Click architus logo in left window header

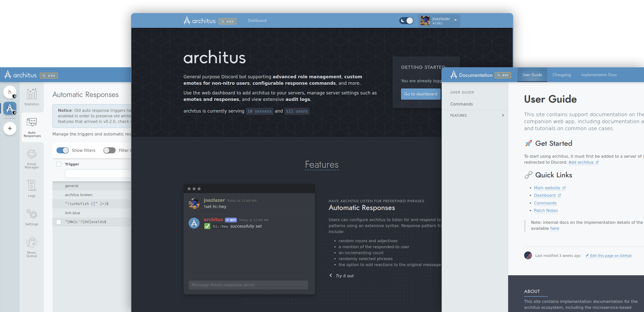[x=20, y=75]
